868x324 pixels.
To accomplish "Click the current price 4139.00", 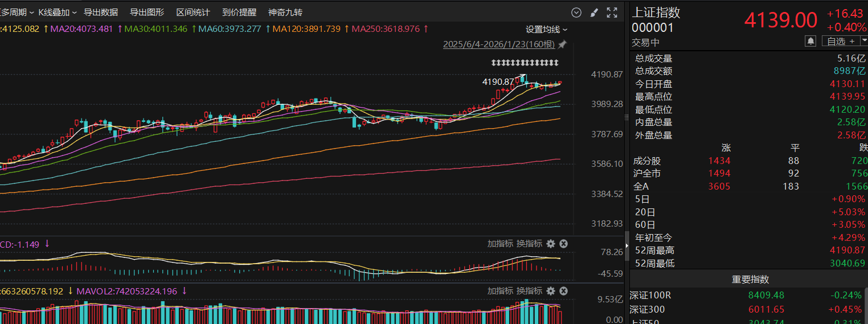I will [781, 20].
